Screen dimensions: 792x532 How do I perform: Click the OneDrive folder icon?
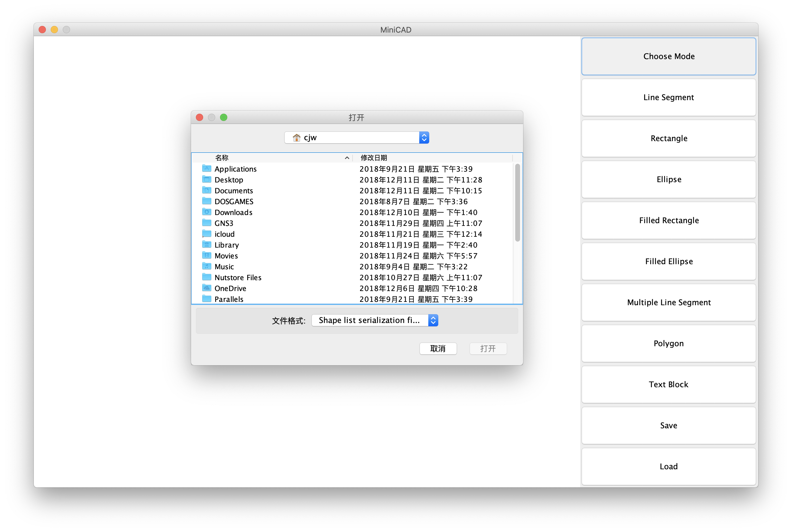[206, 288]
